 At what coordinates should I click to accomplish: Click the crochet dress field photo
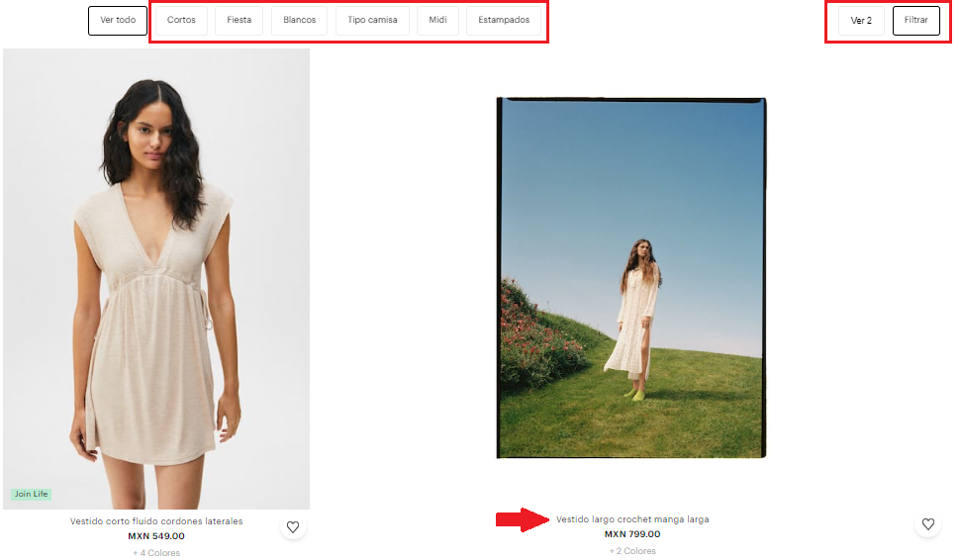point(631,278)
